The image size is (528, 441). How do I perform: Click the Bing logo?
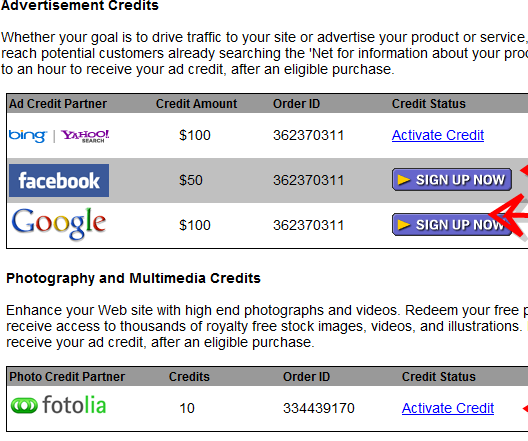[x=28, y=136]
